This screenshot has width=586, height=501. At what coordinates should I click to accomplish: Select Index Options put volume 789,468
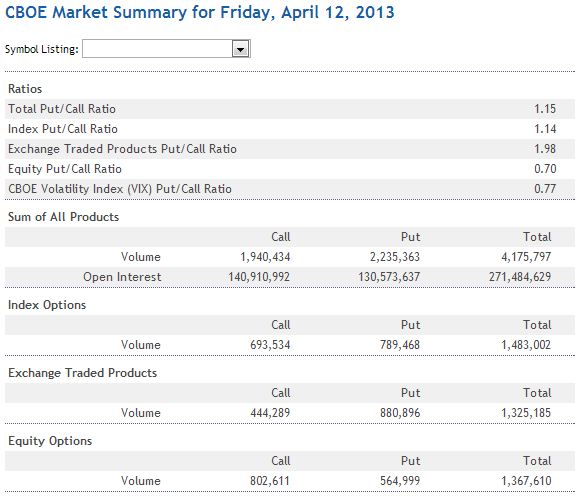400,345
